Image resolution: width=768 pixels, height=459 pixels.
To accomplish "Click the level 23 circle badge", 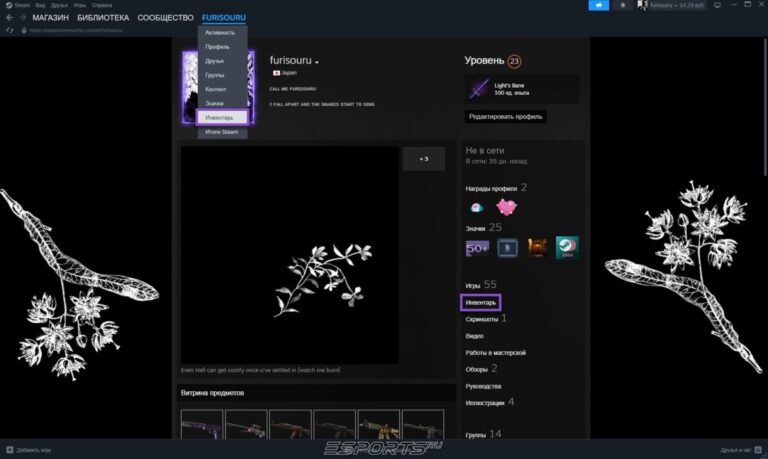I will click(514, 61).
